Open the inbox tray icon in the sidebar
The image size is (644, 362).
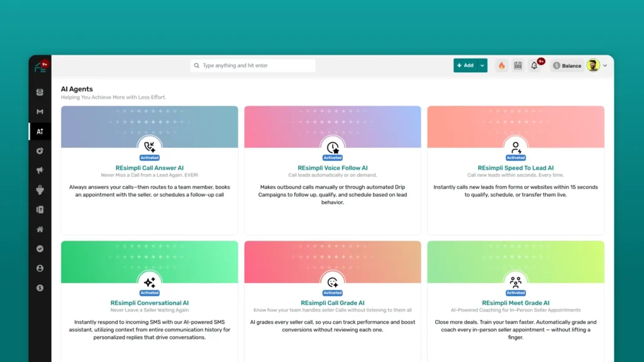40,92
